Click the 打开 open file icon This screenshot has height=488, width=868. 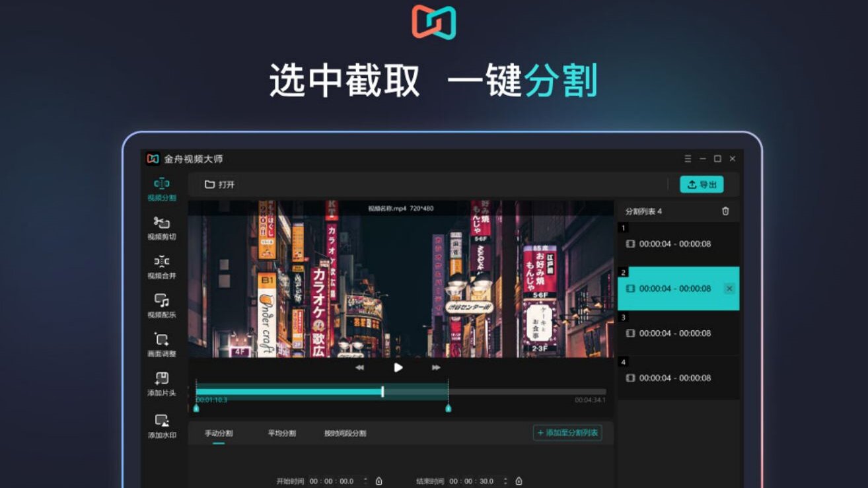(x=209, y=184)
